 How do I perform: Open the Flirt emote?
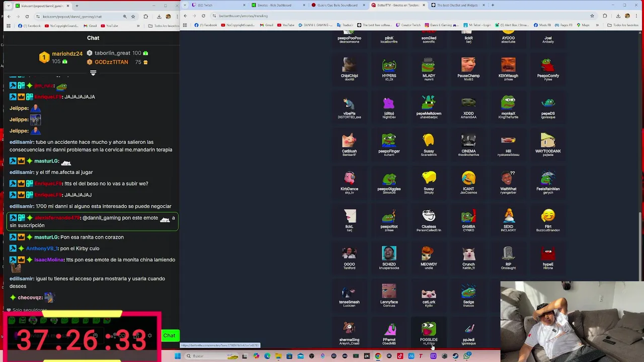point(548,220)
